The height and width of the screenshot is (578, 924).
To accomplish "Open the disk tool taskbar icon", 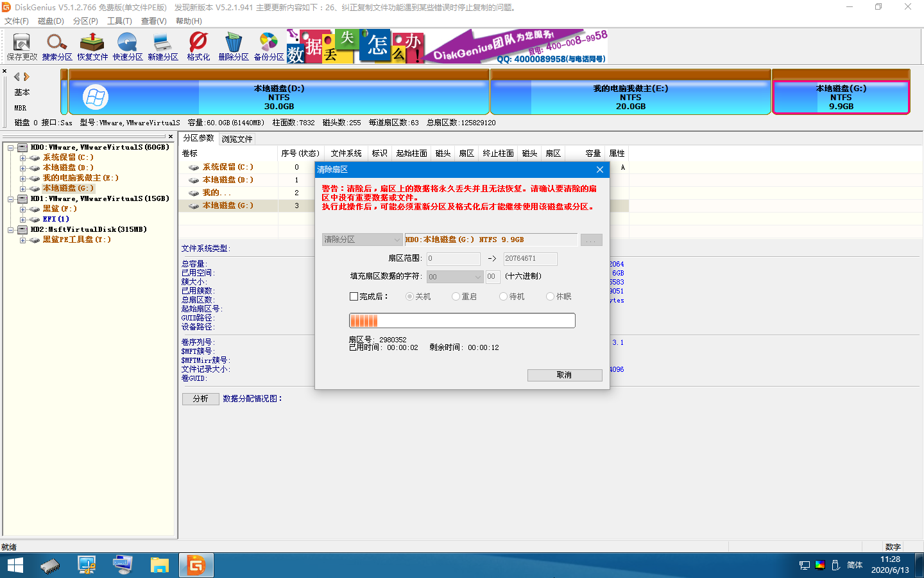I will point(50,565).
